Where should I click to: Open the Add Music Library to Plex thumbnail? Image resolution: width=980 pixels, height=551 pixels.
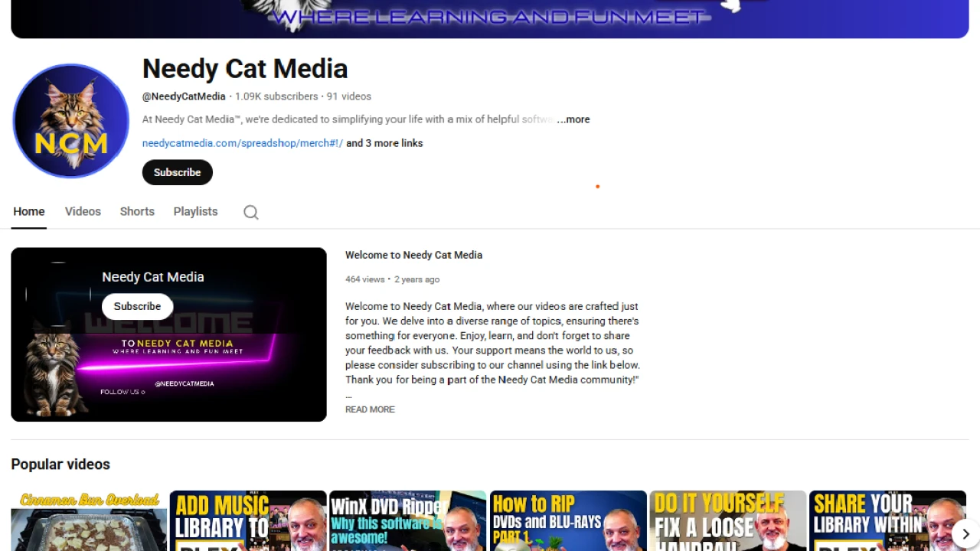248,521
